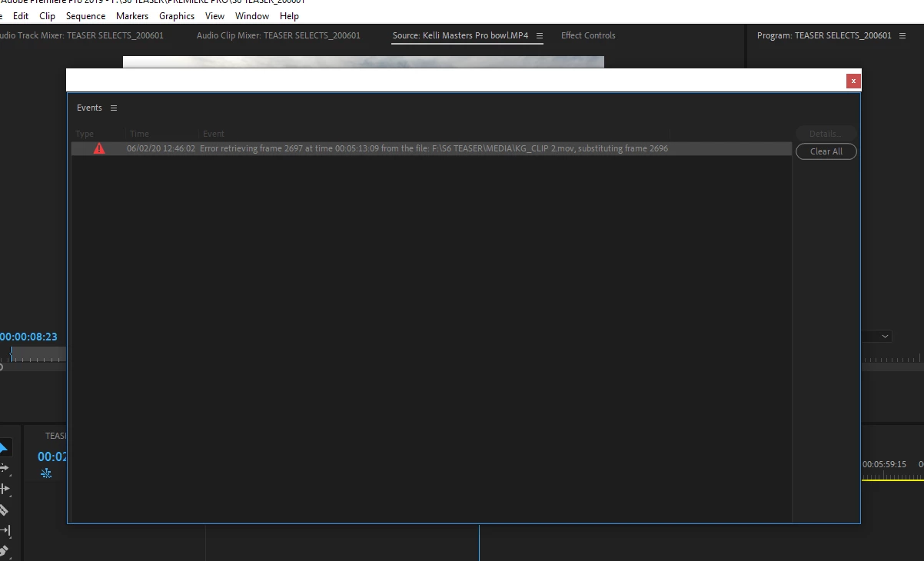Click the Source monitor video preview

(x=364, y=62)
